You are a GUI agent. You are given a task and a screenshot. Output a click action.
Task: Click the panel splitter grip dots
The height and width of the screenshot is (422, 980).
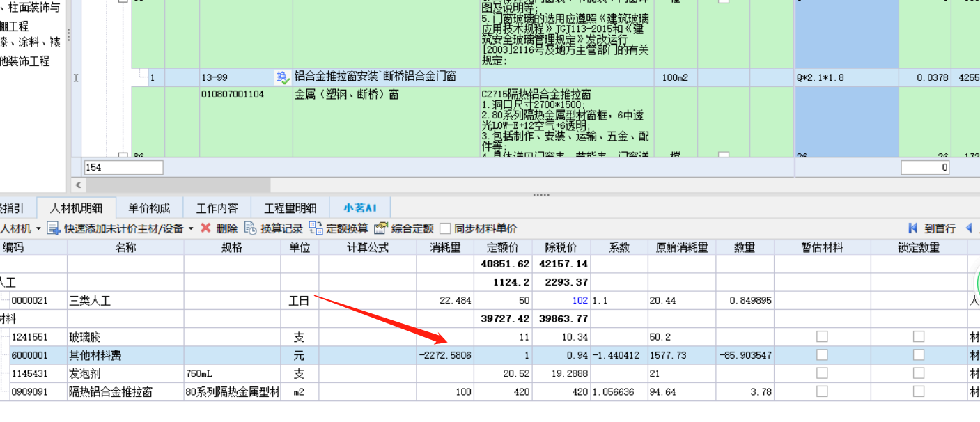click(541, 195)
